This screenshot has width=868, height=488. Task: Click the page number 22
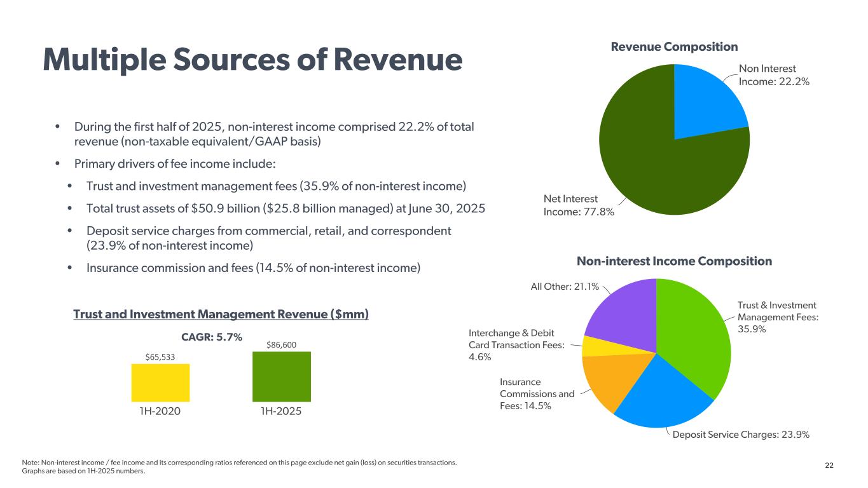tap(829, 466)
